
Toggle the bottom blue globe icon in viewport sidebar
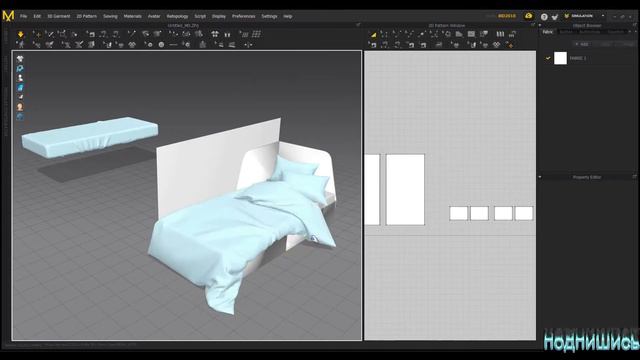point(20,117)
